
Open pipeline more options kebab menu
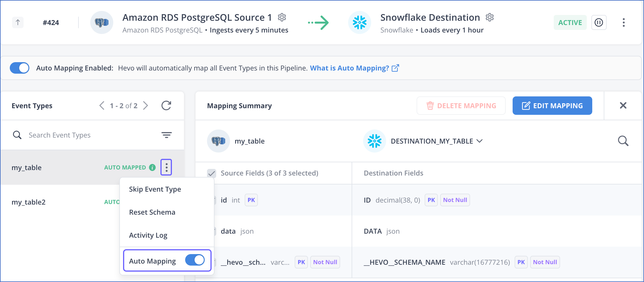[x=624, y=22]
